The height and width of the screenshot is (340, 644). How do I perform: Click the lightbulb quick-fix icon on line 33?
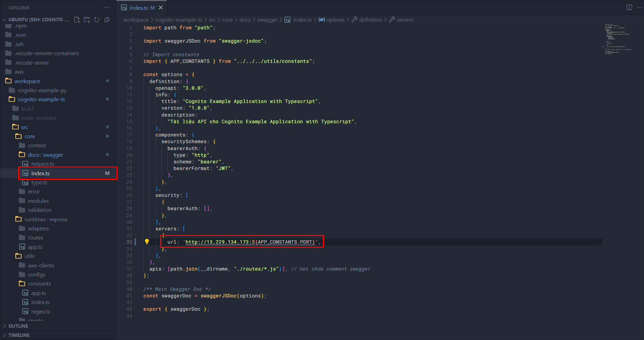point(147,242)
